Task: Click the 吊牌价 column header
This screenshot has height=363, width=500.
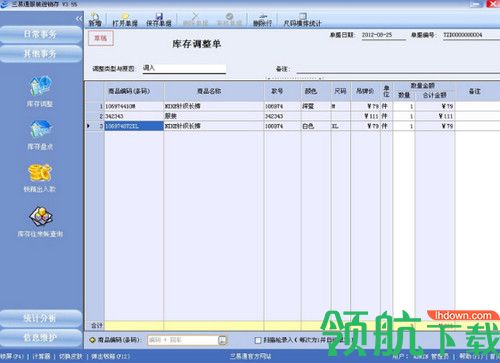Action: click(x=365, y=91)
